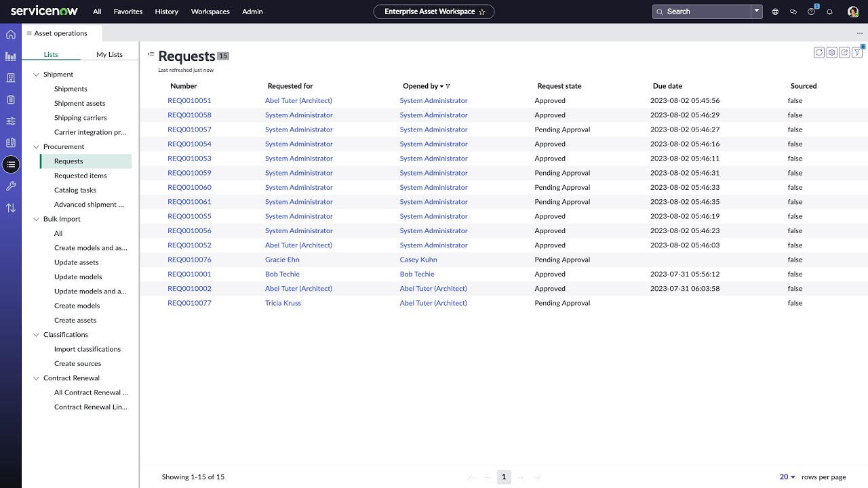Open the help question mark icon

click(812, 12)
